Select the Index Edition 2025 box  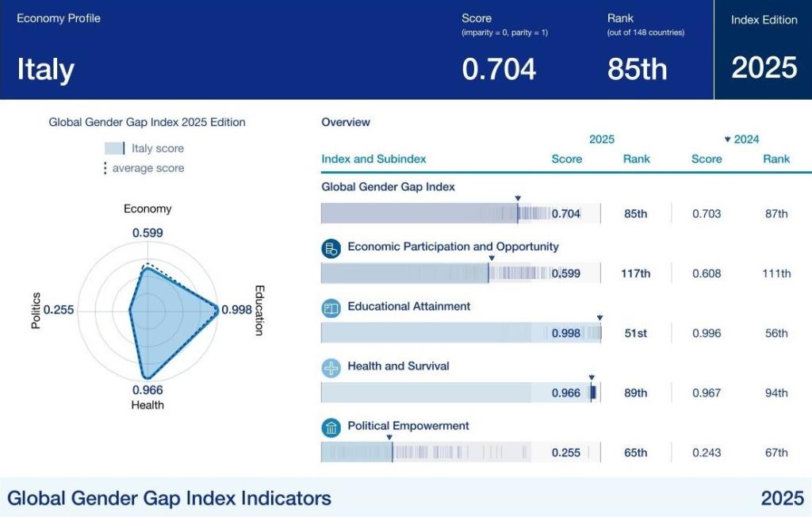pyautogui.click(x=764, y=50)
